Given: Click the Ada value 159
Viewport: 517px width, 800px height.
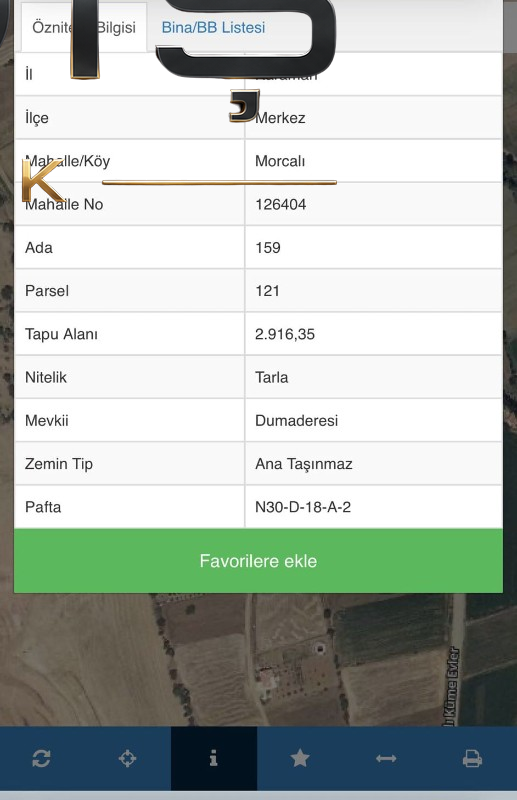Looking at the screenshot, I should (268, 248).
